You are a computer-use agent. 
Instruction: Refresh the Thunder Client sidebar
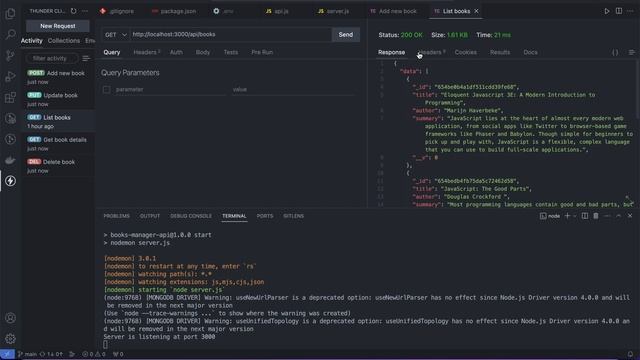tap(73, 11)
